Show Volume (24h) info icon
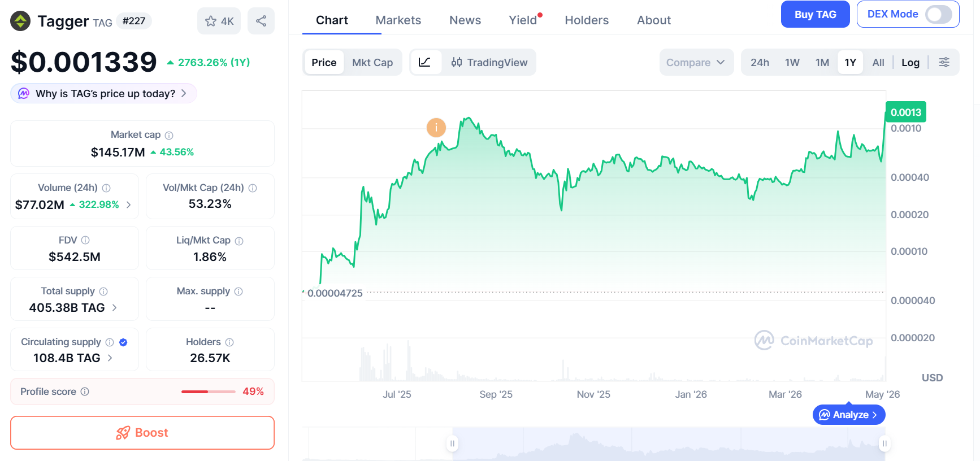 pyautogui.click(x=106, y=188)
